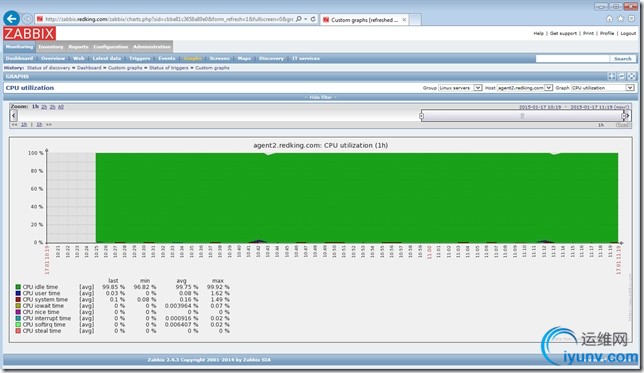The height and width of the screenshot is (373, 644).
Task: Click the Logout link
Action: [628, 33]
